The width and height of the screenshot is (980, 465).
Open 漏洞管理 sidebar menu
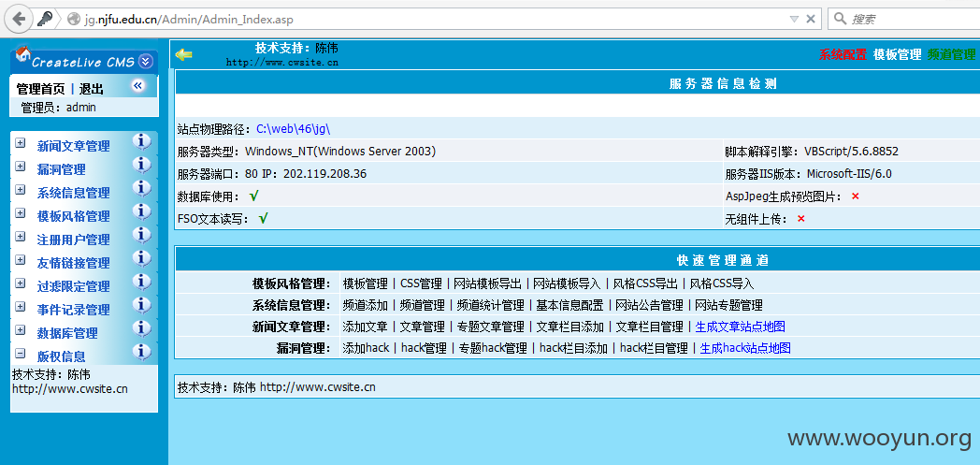click(62, 169)
